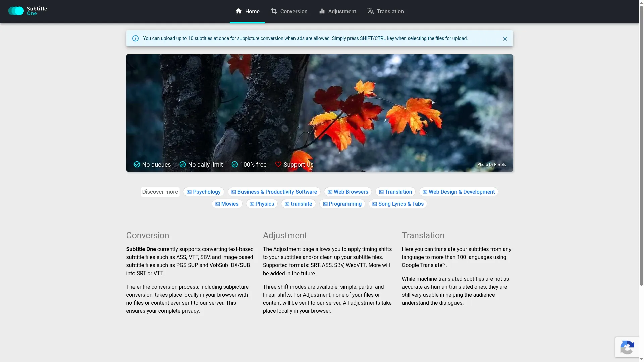Open the Physics topic link

[x=265, y=204]
